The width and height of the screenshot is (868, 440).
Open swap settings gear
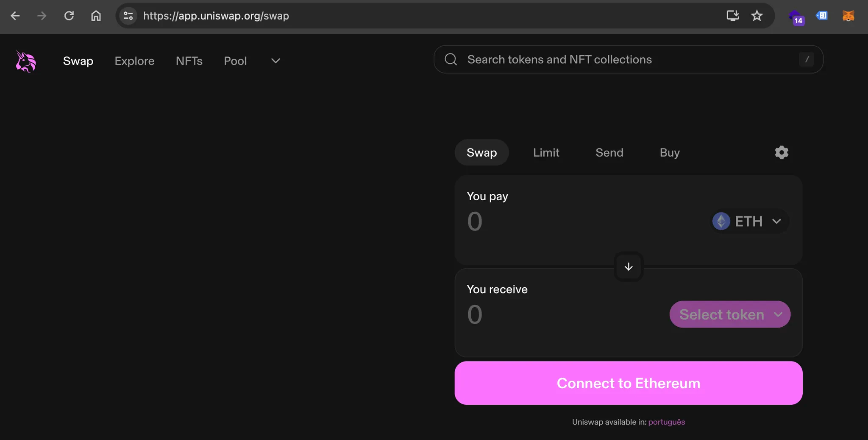782,152
